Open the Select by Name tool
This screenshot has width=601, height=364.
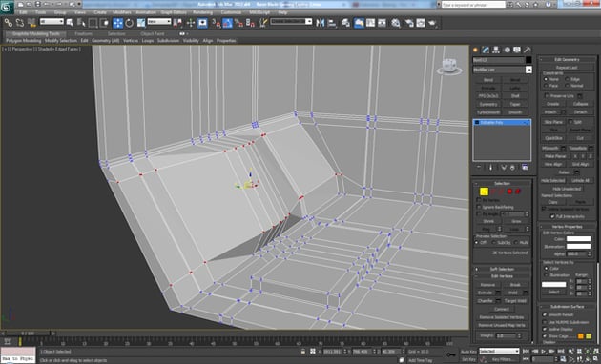point(81,23)
